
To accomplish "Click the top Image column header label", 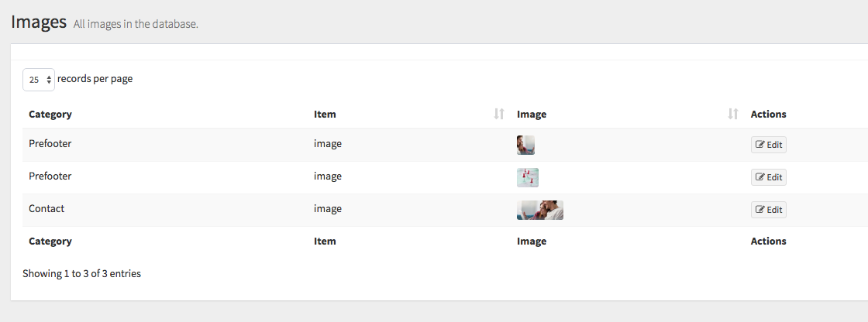I will point(532,114).
